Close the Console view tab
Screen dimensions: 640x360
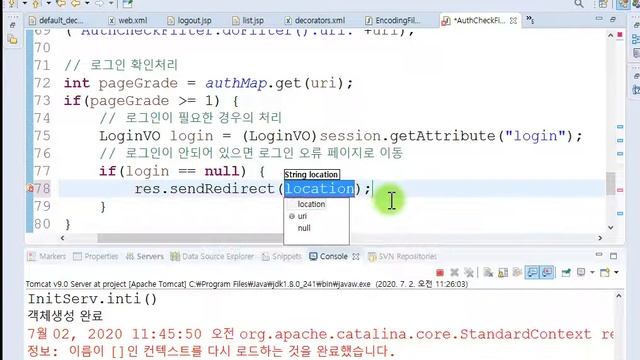[356, 256]
